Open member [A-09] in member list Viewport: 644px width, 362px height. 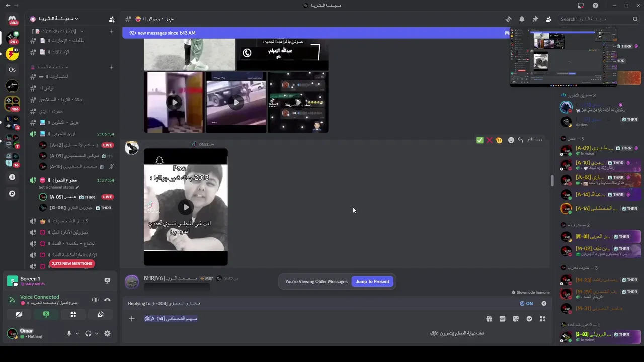coord(600,150)
